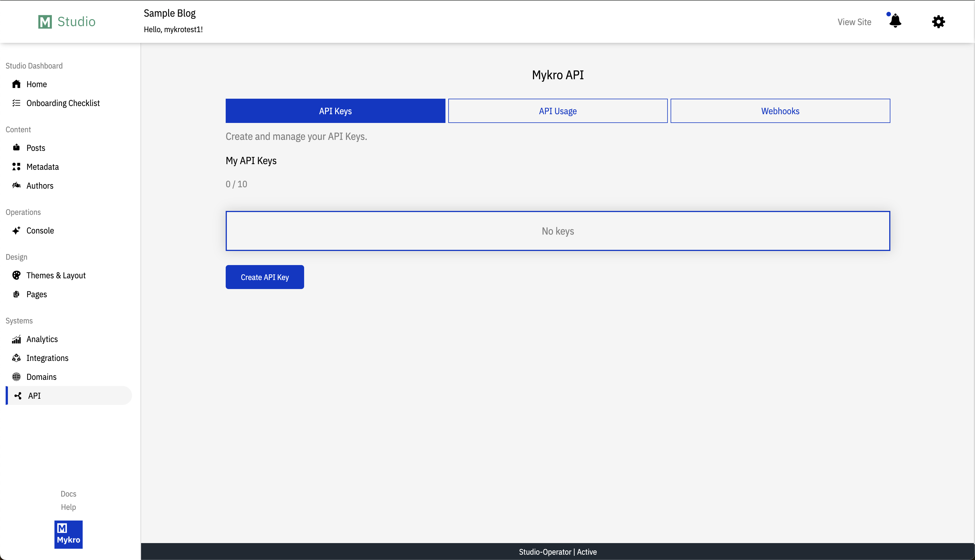Open the View Site link
This screenshot has width=975, height=560.
pos(854,22)
